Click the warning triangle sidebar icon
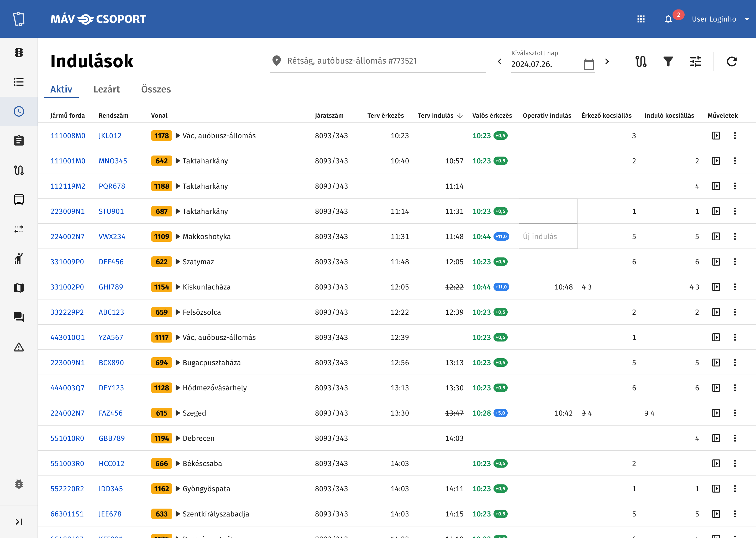 click(19, 347)
